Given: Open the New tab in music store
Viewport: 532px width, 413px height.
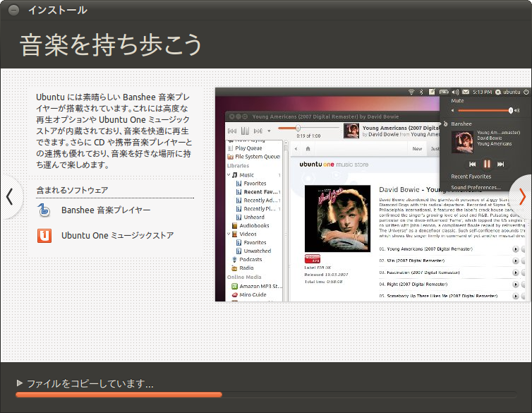Looking at the screenshot, I should 417,149.
